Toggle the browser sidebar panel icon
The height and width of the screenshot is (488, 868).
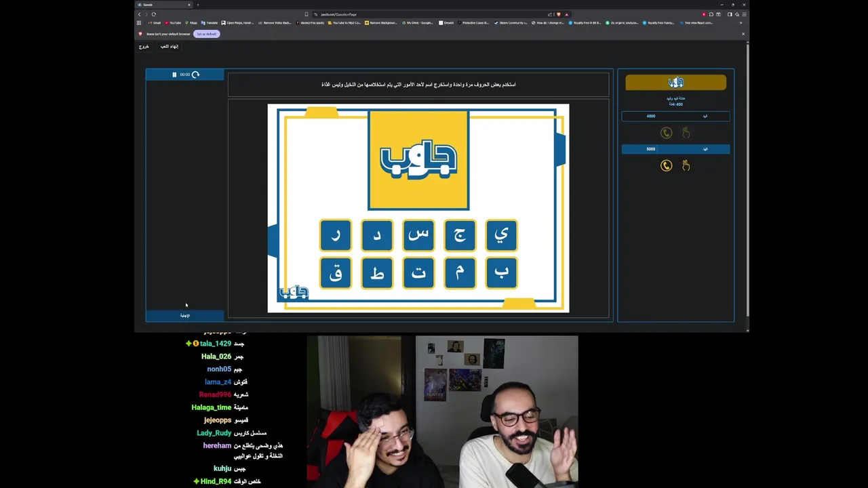(x=730, y=14)
